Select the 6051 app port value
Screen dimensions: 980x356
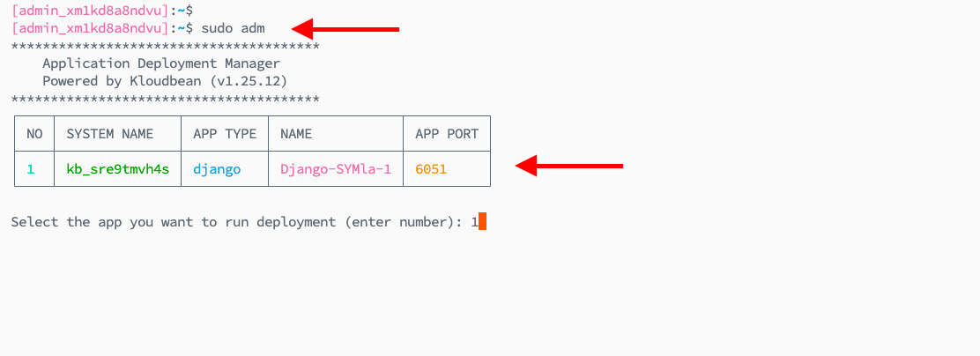[x=431, y=169]
